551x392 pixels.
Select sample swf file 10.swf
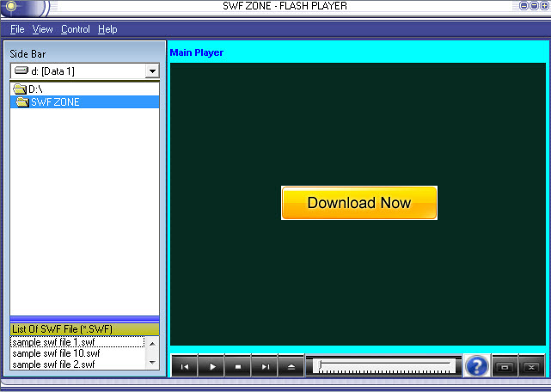tap(77, 353)
